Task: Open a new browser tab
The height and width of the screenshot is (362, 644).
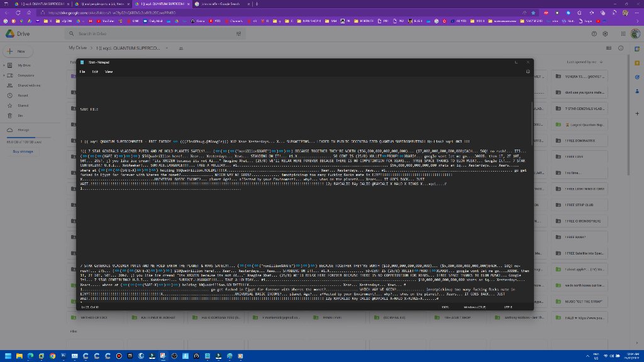Action: [x=257, y=4]
